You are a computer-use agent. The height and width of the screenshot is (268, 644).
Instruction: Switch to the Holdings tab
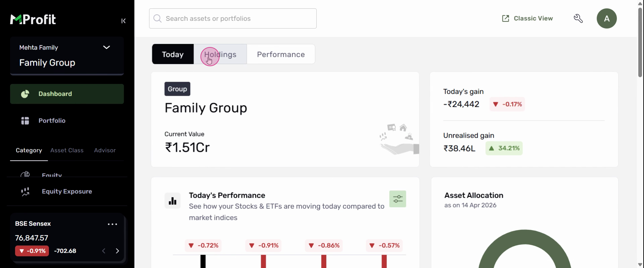point(220,54)
